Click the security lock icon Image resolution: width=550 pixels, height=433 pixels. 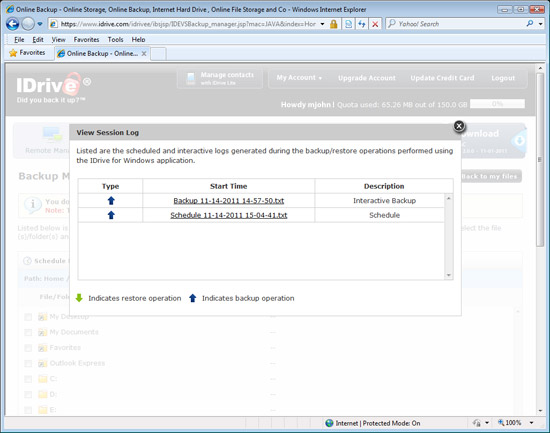click(x=334, y=24)
